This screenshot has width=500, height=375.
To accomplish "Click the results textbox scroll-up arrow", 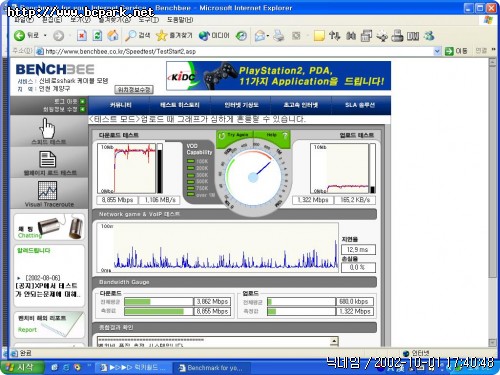I will (334, 341).
